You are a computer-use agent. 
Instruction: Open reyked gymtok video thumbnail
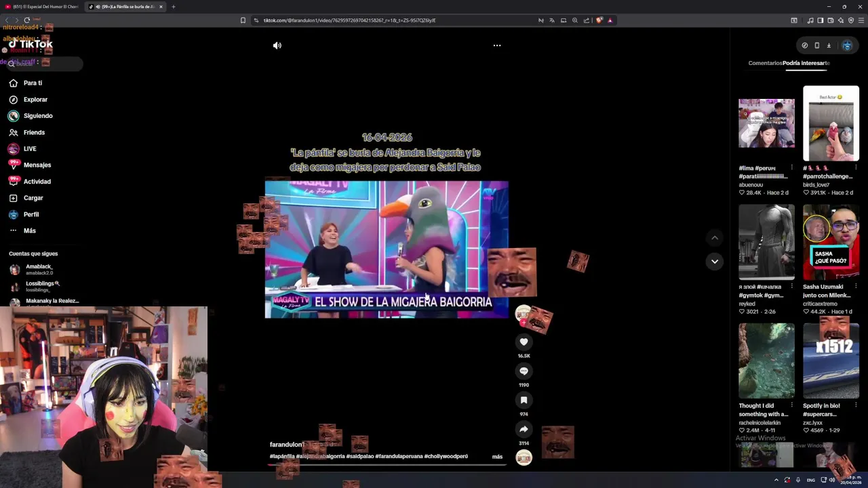(x=766, y=242)
